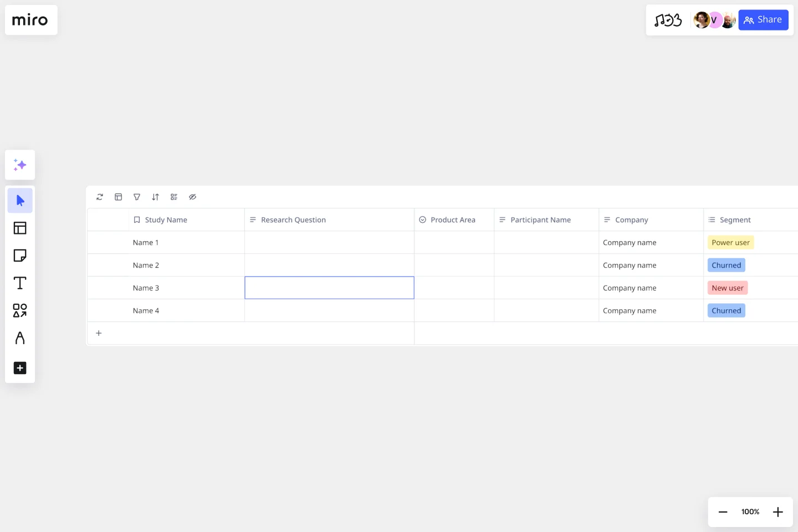Select the Name 3 cell
Image resolution: width=798 pixels, height=532 pixels.
[x=186, y=288]
